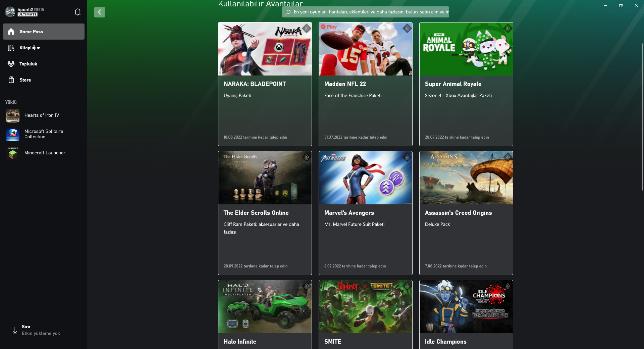Click the '20.09.2022 tarihine kadar talep edin' text

coord(256,266)
